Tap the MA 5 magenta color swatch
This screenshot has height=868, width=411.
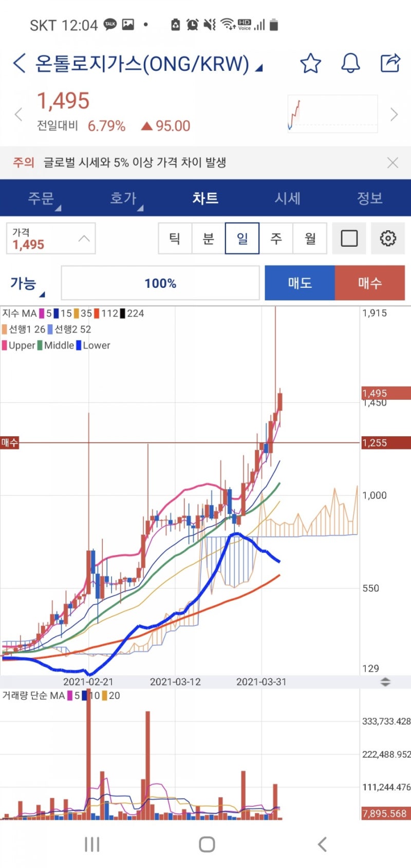coord(42,313)
